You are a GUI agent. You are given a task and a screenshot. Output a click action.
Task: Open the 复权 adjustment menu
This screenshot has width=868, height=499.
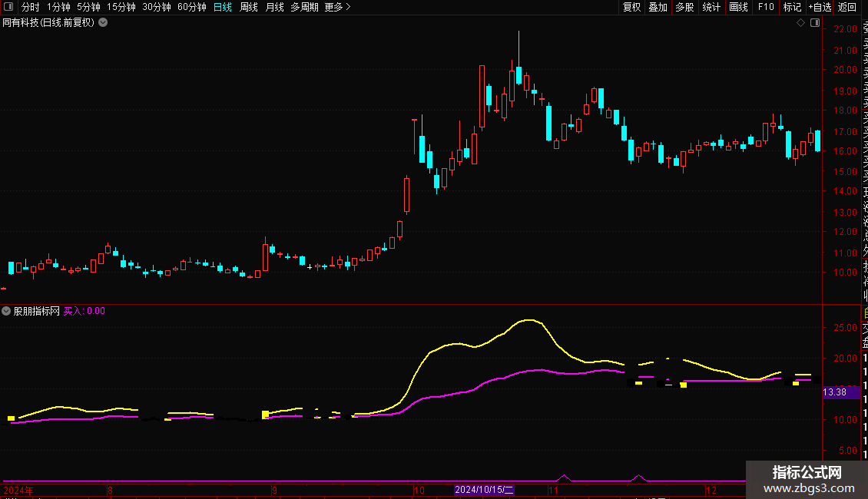631,7
